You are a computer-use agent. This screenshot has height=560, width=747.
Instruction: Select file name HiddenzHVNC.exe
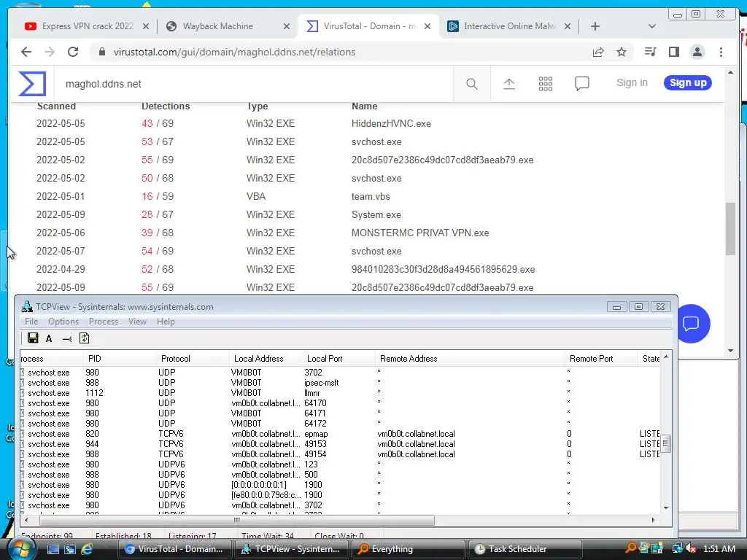tap(391, 123)
